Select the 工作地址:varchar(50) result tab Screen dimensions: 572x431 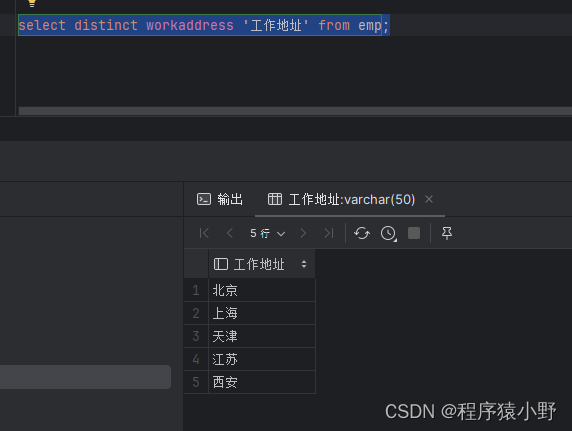(341, 200)
